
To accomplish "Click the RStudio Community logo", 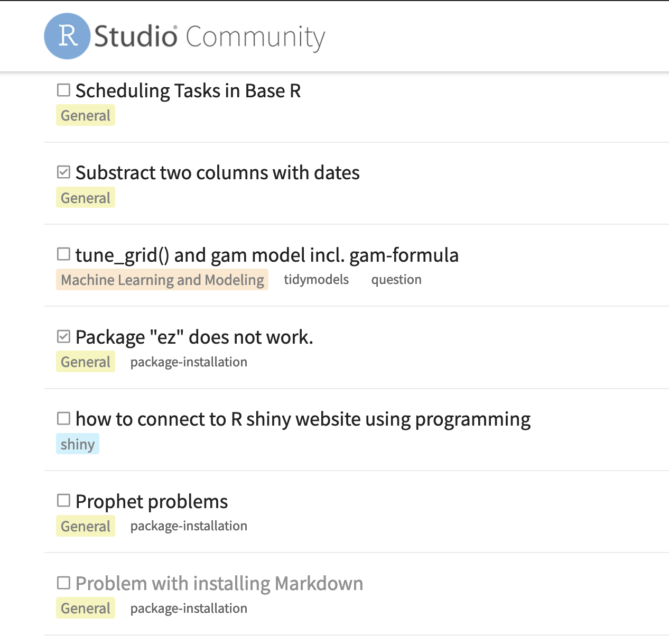I will (184, 36).
